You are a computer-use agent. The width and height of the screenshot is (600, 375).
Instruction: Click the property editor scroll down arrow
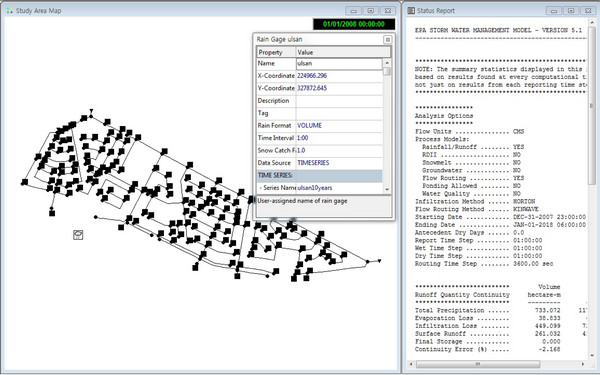tap(387, 189)
